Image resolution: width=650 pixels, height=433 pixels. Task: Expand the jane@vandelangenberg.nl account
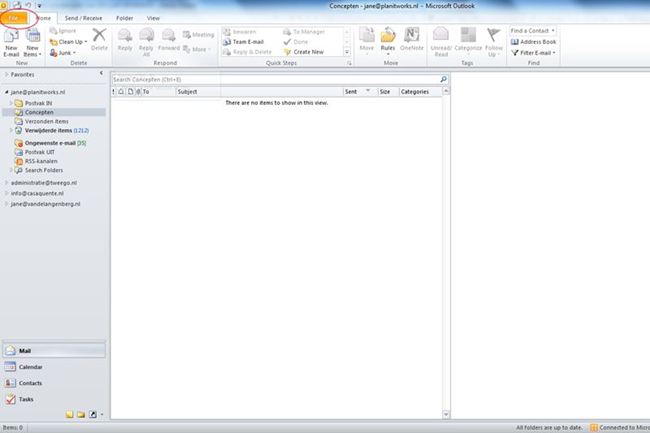point(7,204)
